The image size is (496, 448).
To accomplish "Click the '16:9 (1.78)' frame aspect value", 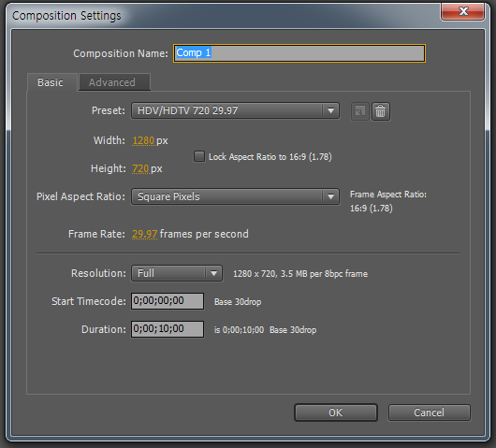I will (371, 209).
